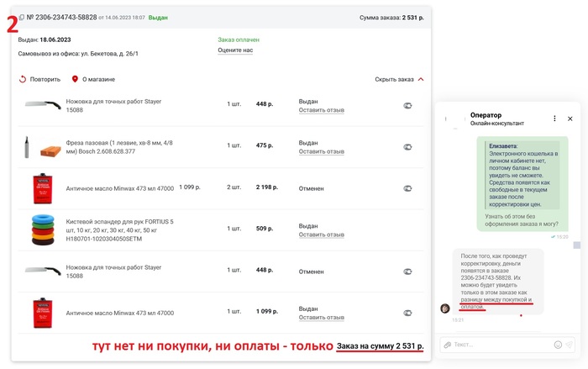
Task: Click the О магазине text label
Action: pos(98,79)
